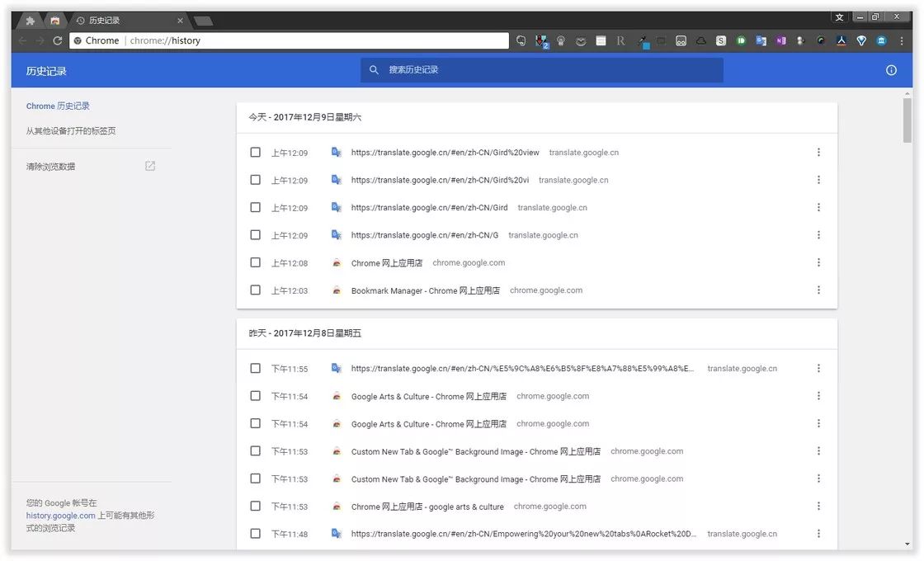
Task: Check the Gird%20view translate entry checkbox
Action: pyautogui.click(x=255, y=152)
